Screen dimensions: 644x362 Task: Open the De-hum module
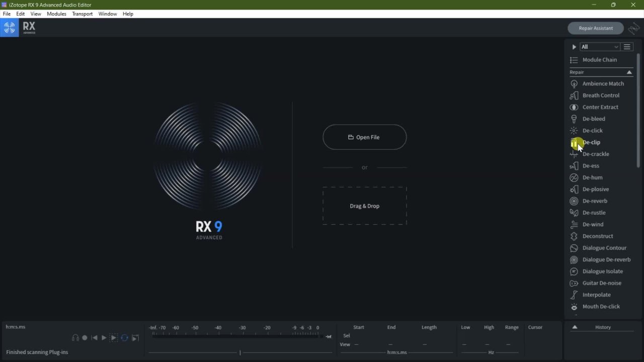click(x=592, y=177)
